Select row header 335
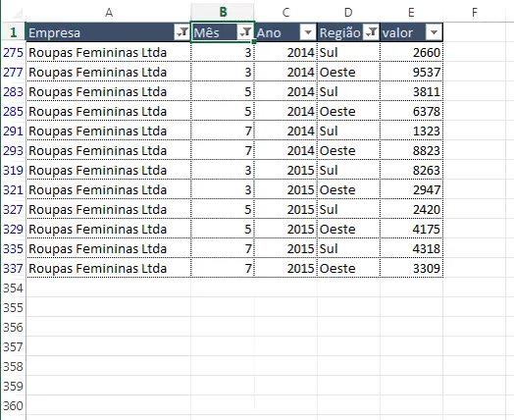This screenshot has width=514, height=420. 13,249
